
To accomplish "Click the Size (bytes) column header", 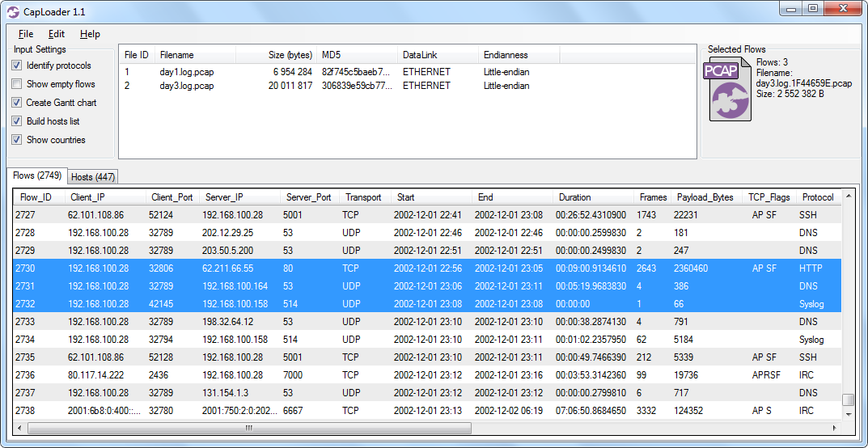I will [x=276, y=55].
